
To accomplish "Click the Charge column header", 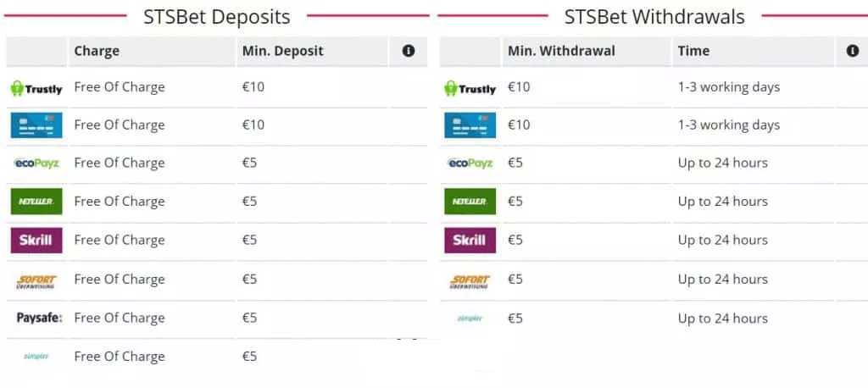I will 97,51.
